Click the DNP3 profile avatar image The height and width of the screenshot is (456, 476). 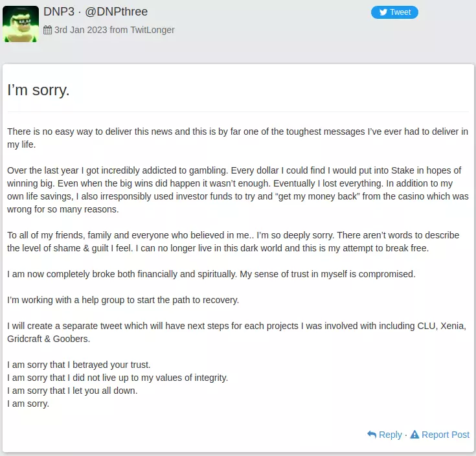(21, 23)
